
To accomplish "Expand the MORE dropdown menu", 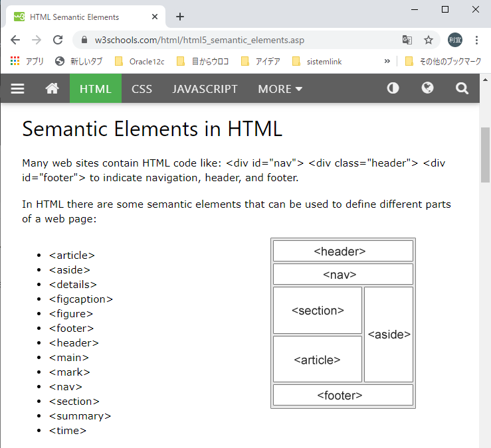I will [x=280, y=88].
